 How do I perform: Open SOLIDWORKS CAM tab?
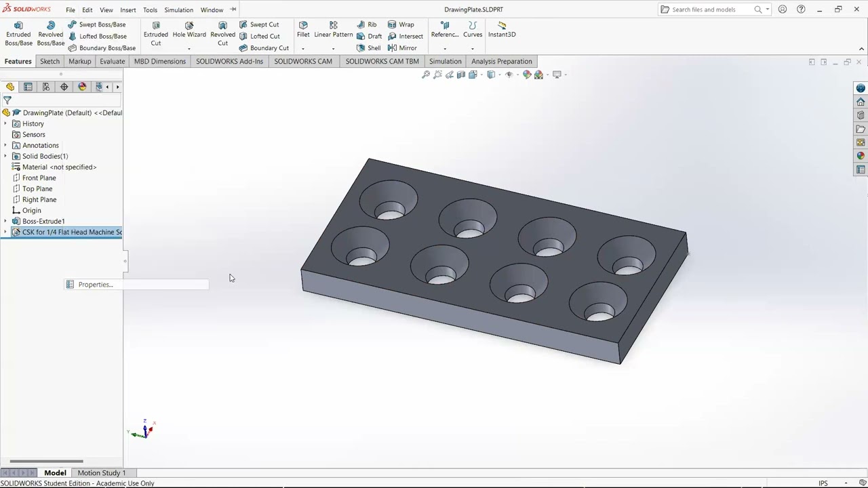[x=303, y=61]
